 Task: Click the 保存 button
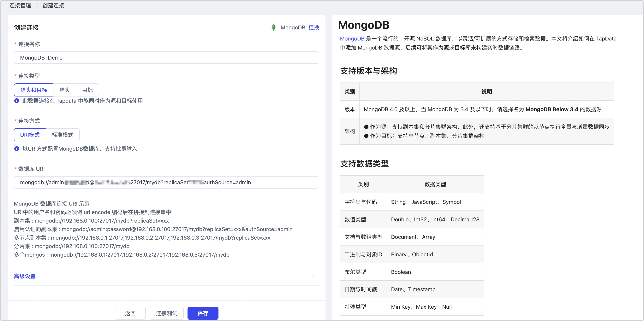[203, 313]
